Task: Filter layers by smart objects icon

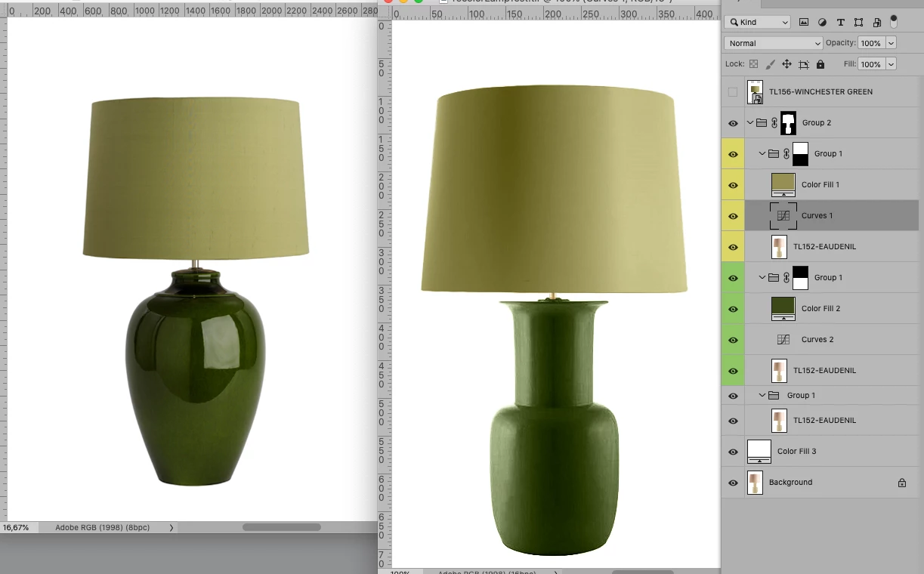Action: [876, 23]
